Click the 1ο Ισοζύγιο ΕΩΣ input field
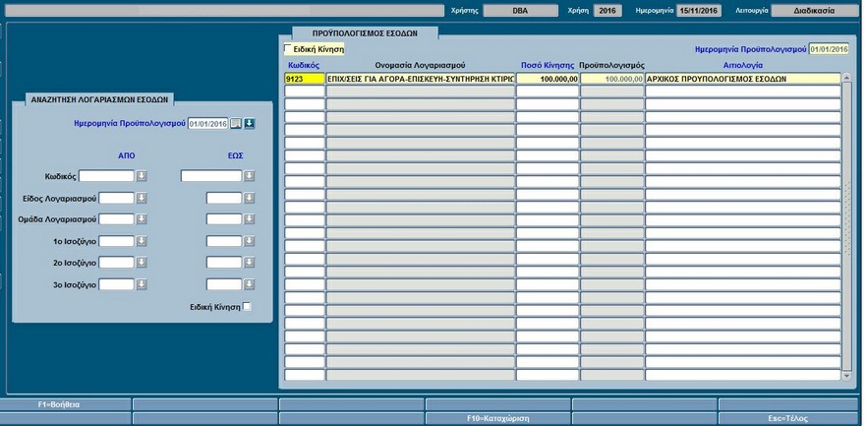The height and width of the screenshot is (426, 868). coord(224,241)
